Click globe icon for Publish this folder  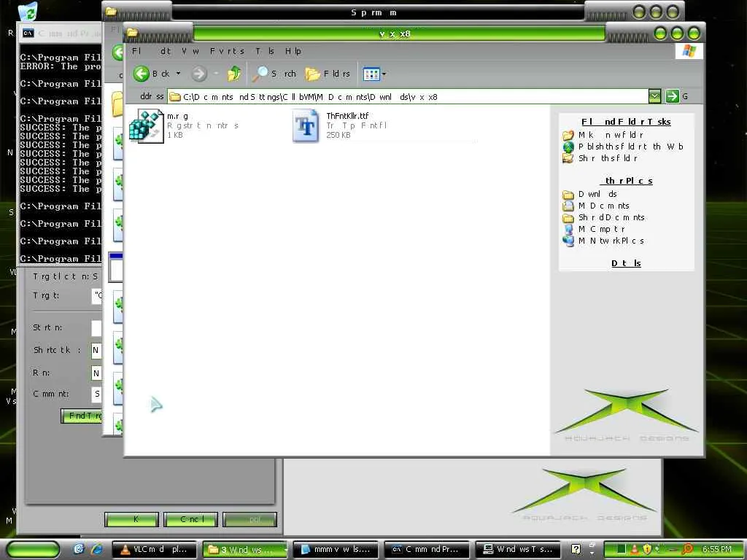coord(568,147)
